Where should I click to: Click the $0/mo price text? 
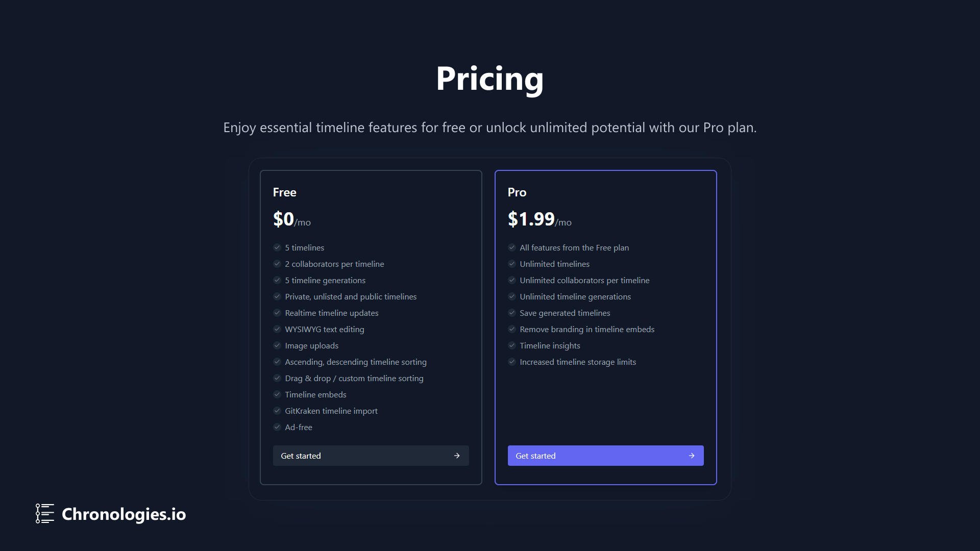pos(292,219)
